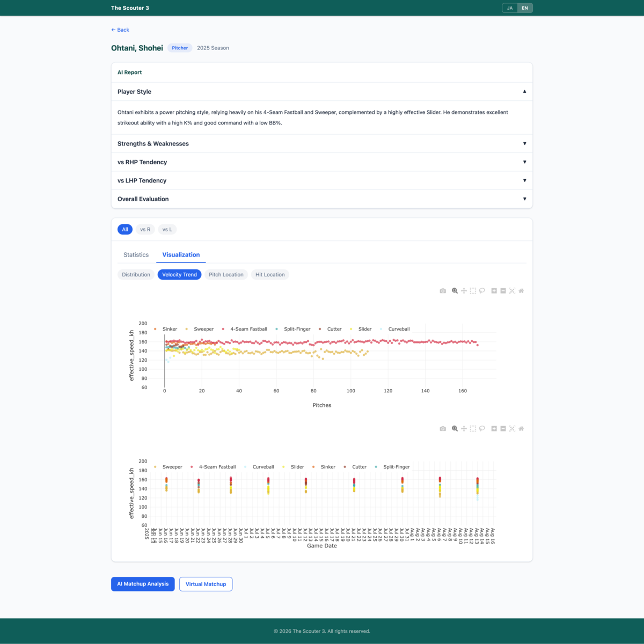Toggle Sinker trace in Pitches chart legend
The image size is (644, 644).
pyautogui.click(x=166, y=329)
